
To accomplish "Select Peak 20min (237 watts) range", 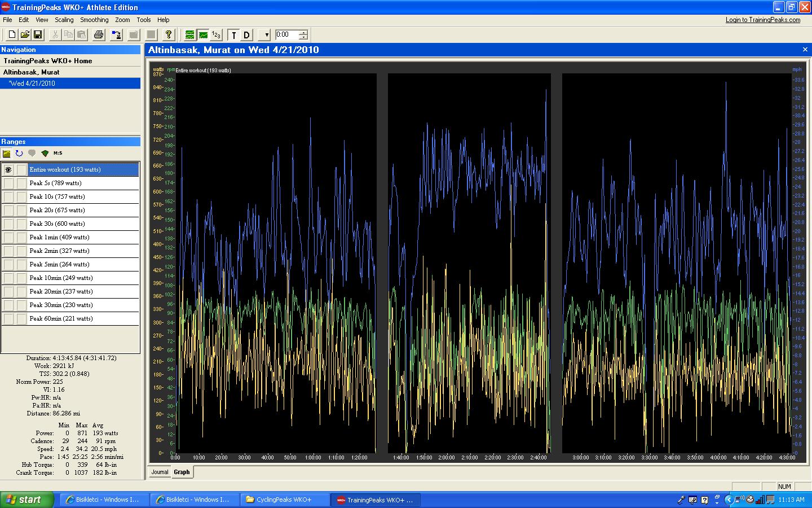I will pos(83,291).
